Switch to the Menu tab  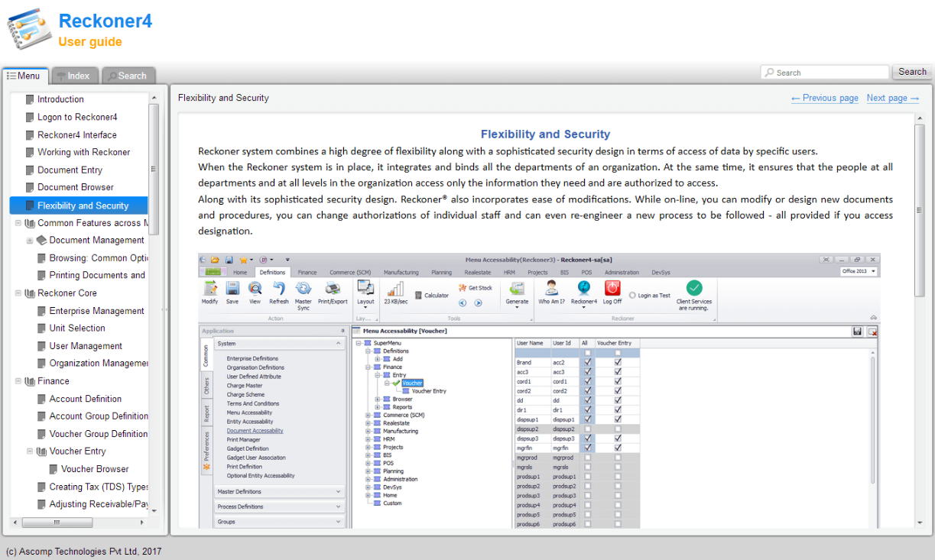click(24, 76)
